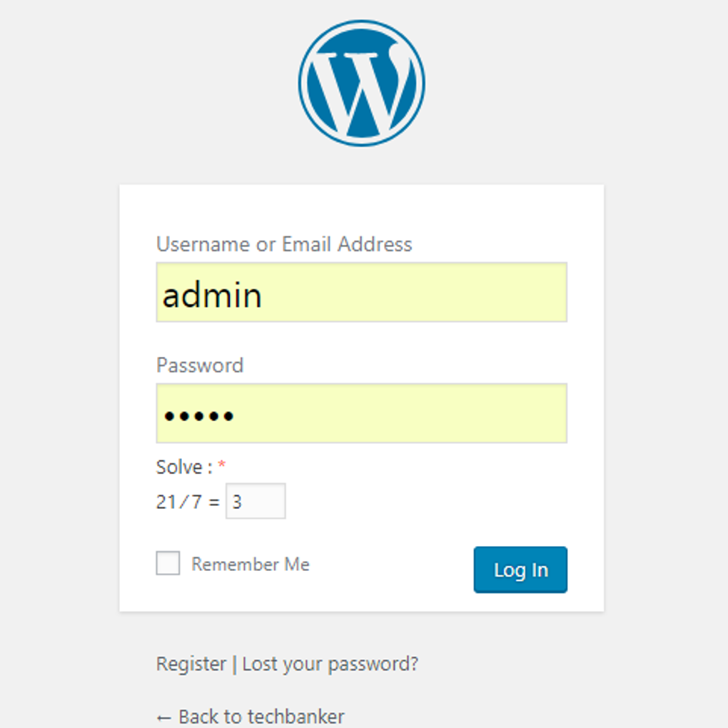This screenshot has width=728, height=728.
Task: Click the username field showing "admin"
Action: pyautogui.click(x=361, y=292)
